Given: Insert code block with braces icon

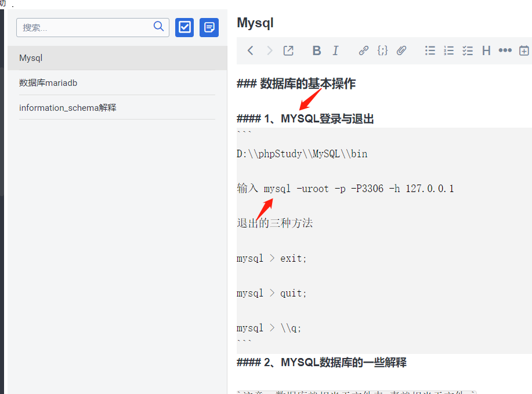Looking at the screenshot, I should 382,50.
